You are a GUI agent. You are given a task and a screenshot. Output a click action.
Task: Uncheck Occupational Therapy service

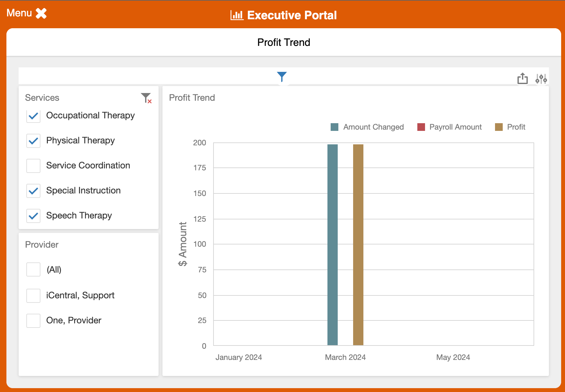[33, 116]
